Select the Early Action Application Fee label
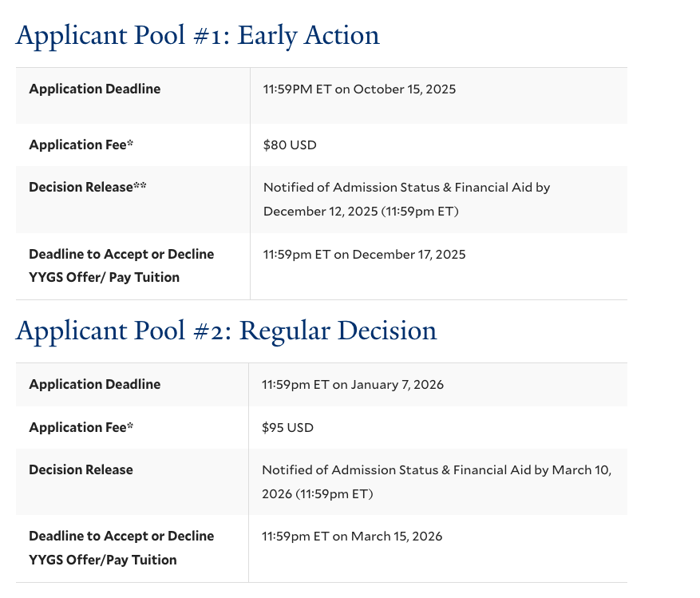The height and width of the screenshot is (598, 700). pyautogui.click(x=81, y=145)
